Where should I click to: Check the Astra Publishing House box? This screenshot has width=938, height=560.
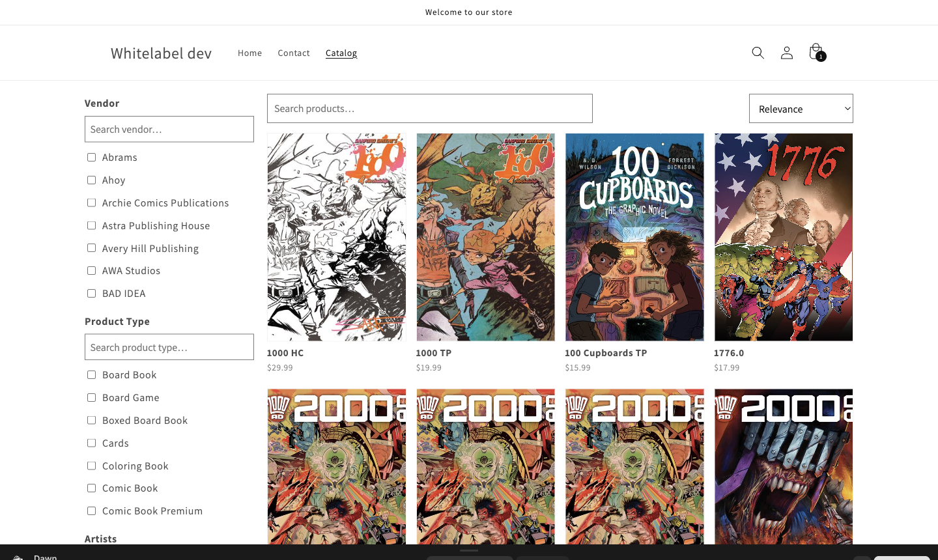tap(92, 226)
